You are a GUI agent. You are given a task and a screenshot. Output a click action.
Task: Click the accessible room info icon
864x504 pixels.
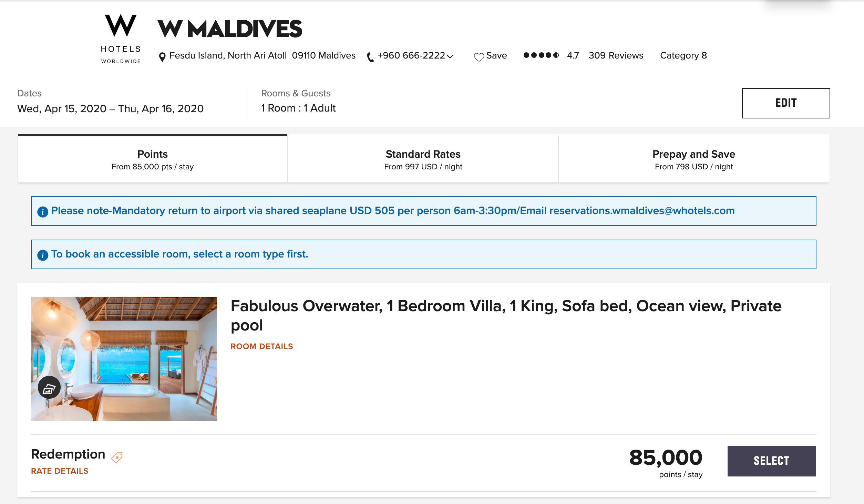[x=42, y=255]
